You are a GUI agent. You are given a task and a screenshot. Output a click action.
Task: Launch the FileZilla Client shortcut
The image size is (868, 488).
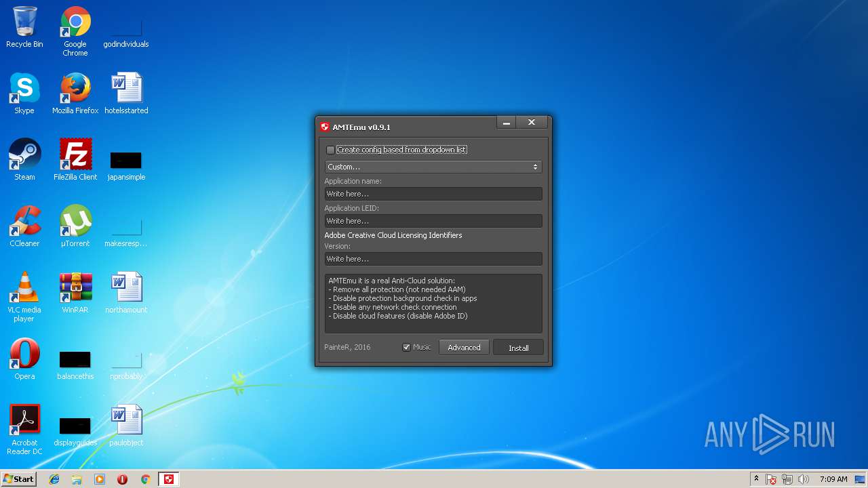point(75,161)
